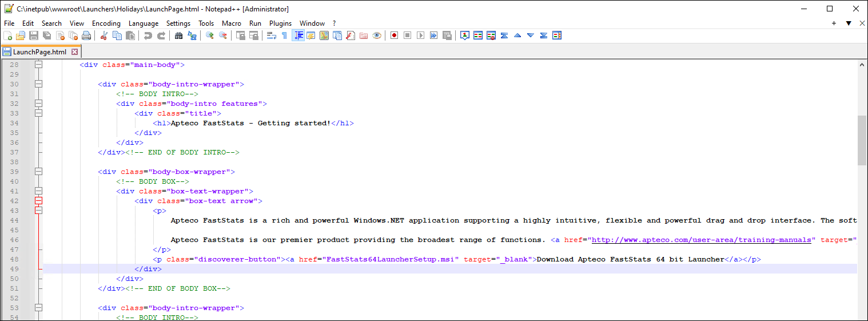The height and width of the screenshot is (321, 868).
Task: Open the Plugins menu
Action: [x=280, y=23]
